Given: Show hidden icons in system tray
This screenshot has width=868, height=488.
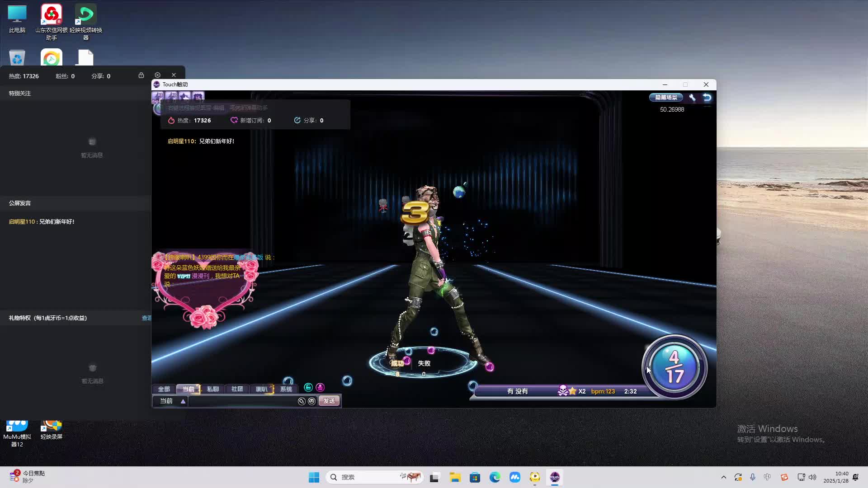Looking at the screenshot, I should pyautogui.click(x=723, y=477).
